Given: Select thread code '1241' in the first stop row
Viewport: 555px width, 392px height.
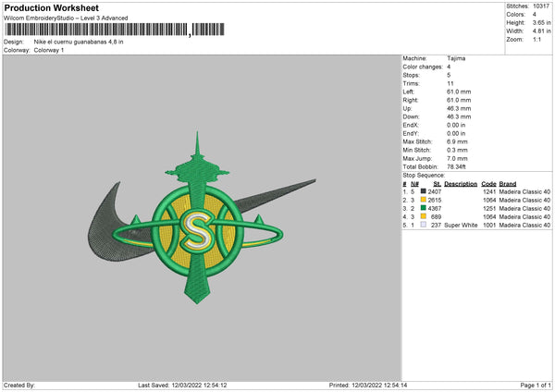Looking at the screenshot, I should (489, 191).
